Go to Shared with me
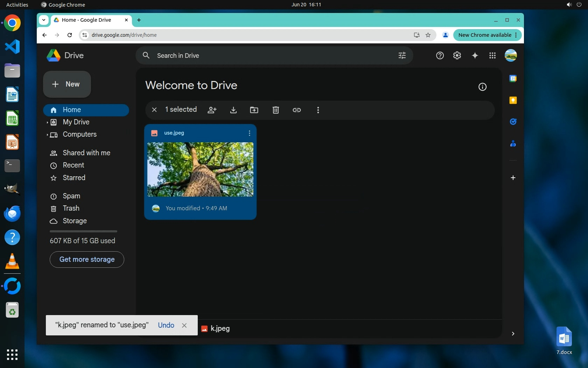The image size is (588, 368). (86, 153)
